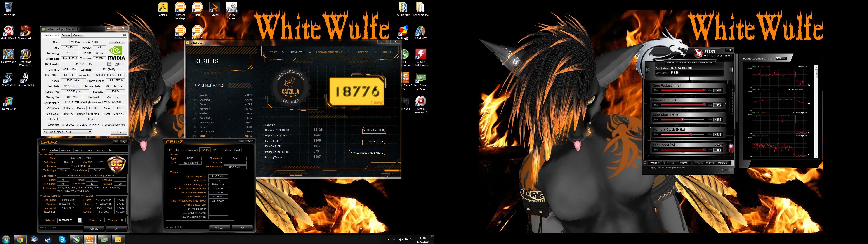868x244 pixels.
Task: Click the Hardware Monitor vertical scrollbar
Action: 816,111
